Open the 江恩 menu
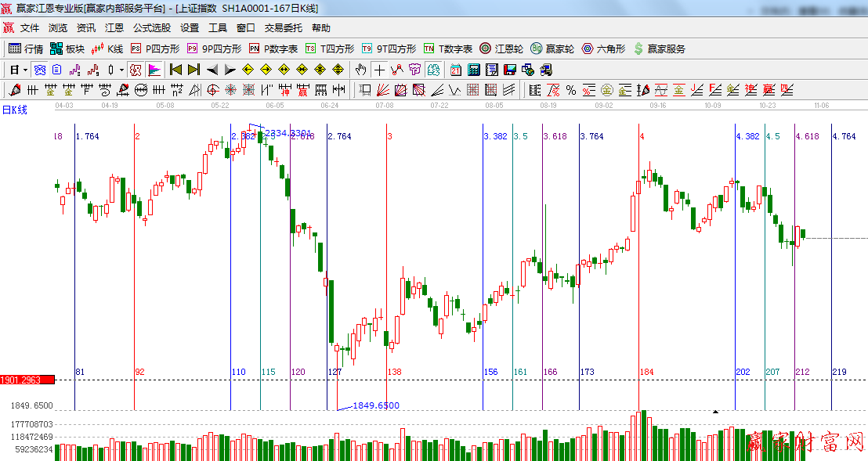This screenshot has width=868, height=461. click(x=114, y=27)
